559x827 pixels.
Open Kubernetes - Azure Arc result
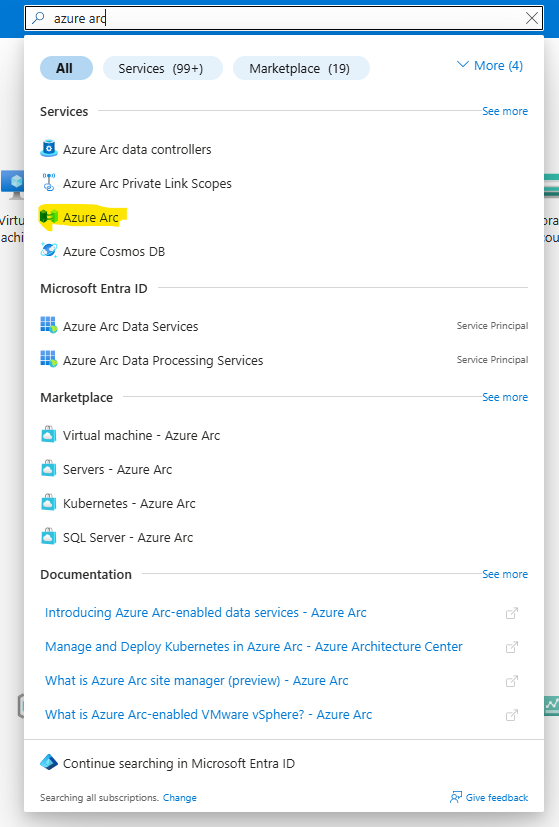[129, 504]
